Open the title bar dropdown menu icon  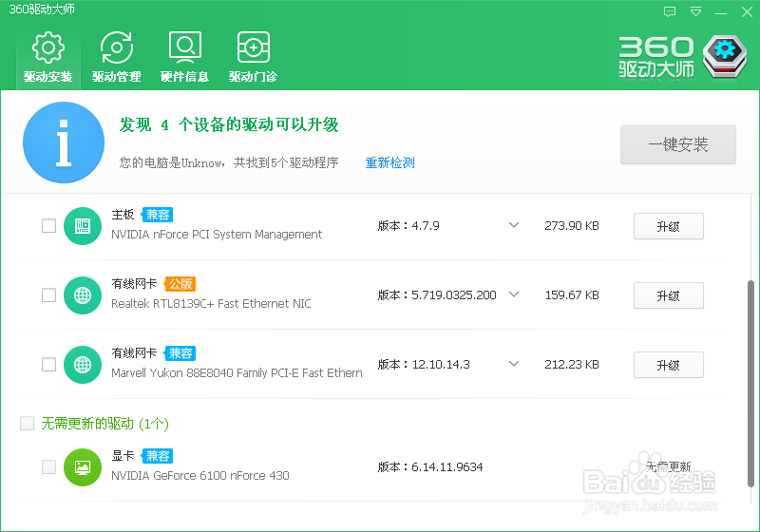(695, 11)
